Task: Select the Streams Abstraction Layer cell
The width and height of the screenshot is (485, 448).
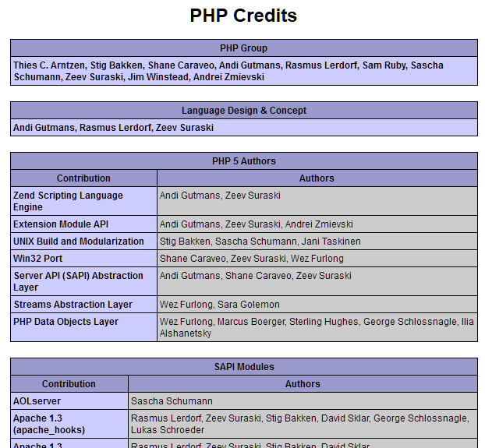Action: [84, 305]
